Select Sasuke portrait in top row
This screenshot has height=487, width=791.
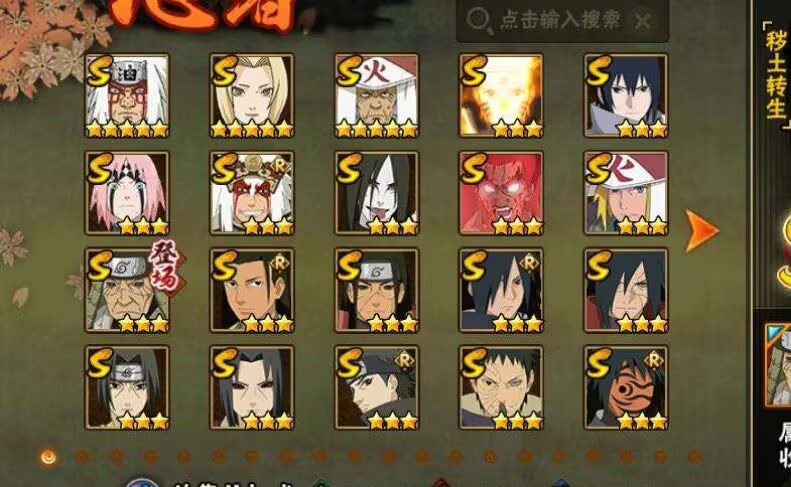pos(626,96)
